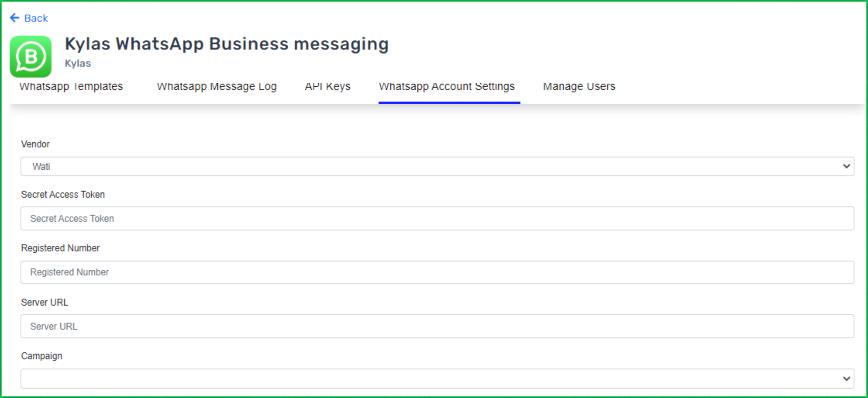Open the Whatsapp Message Log tab
Screen dimensions: 868x398
coord(217,87)
